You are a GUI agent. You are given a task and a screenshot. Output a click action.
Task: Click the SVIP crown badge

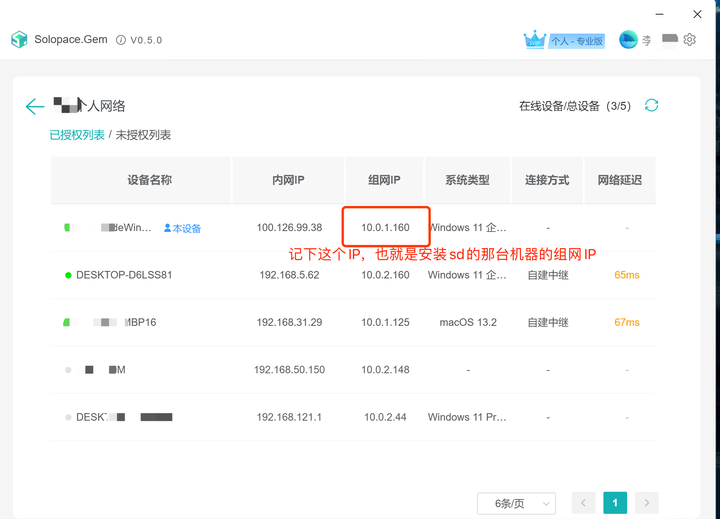point(534,39)
